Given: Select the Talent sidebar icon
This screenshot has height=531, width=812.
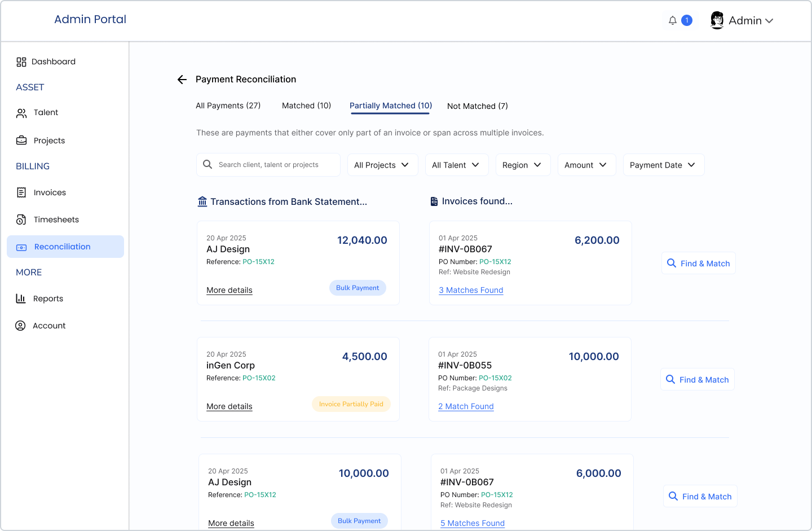Looking at the screenshot, I should pyautogui.click(x=21, y=112).
